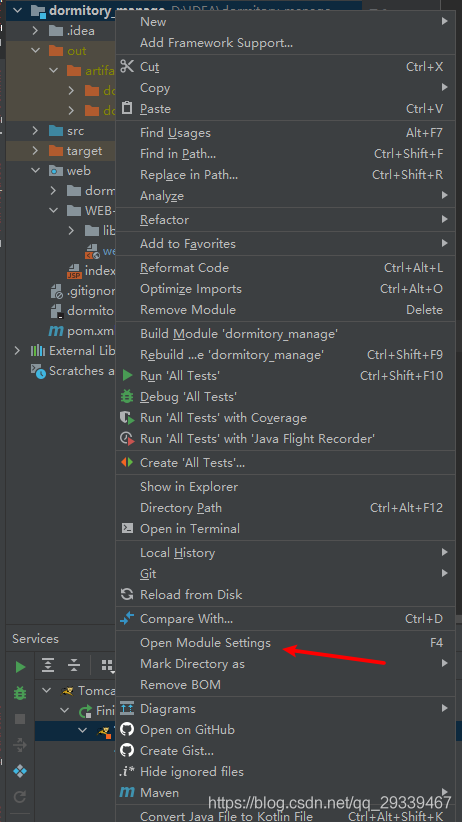462x822 pixels.
Task: Expand the .idea folder
Action: 35,30
